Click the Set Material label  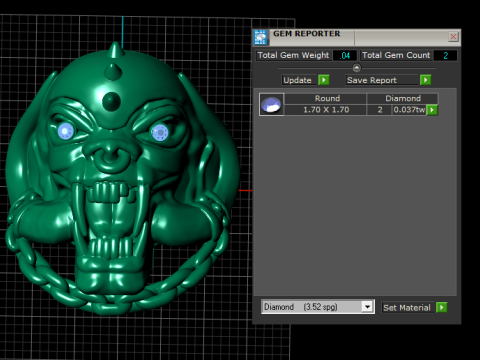tap(407, 307)
